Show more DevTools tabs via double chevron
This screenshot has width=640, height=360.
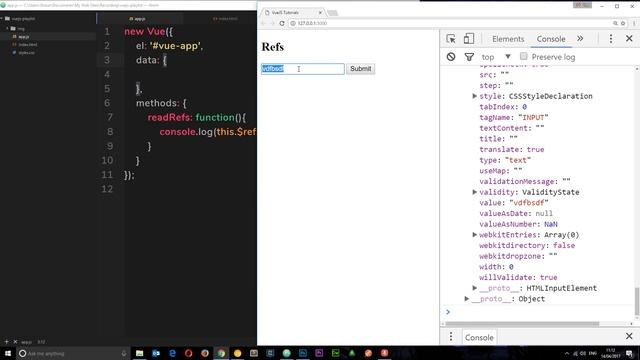pyautogui.click(x=580, y=39)
